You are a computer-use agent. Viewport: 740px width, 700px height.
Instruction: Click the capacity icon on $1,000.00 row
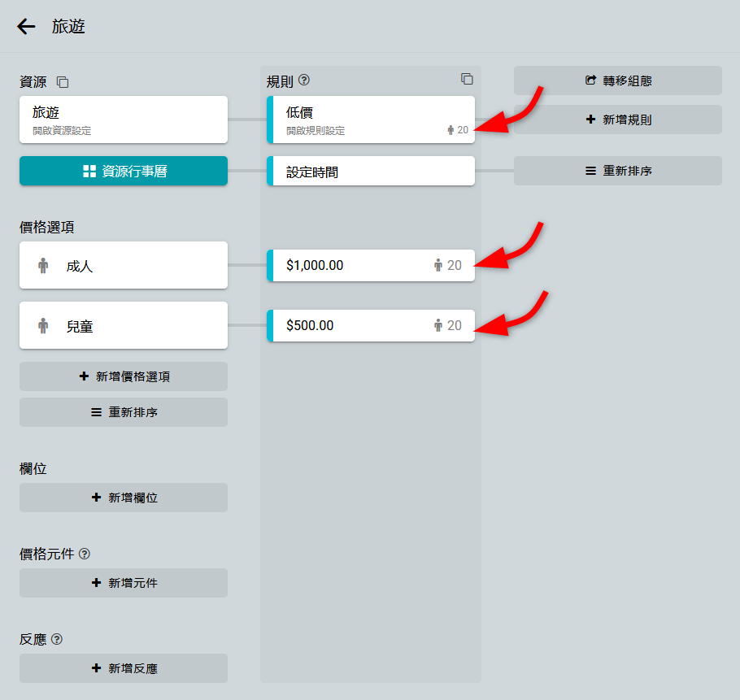click(x=438, y=265)
